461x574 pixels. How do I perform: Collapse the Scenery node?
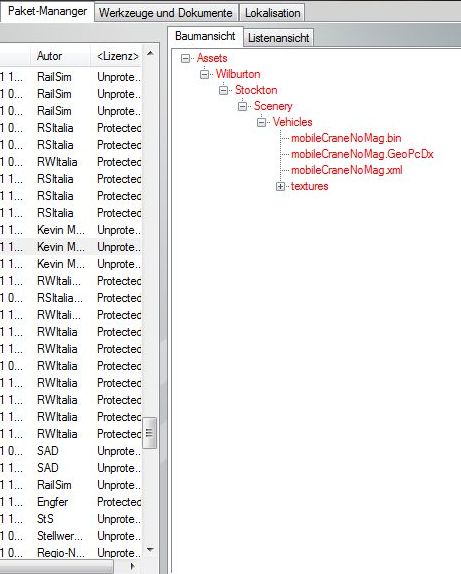tap(242, 106)
